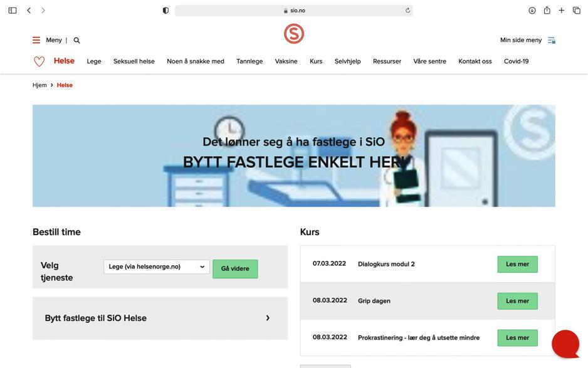This screenshot has height=368, width=588.
Task: Open Safari's share icon
Action: [547, 11]
